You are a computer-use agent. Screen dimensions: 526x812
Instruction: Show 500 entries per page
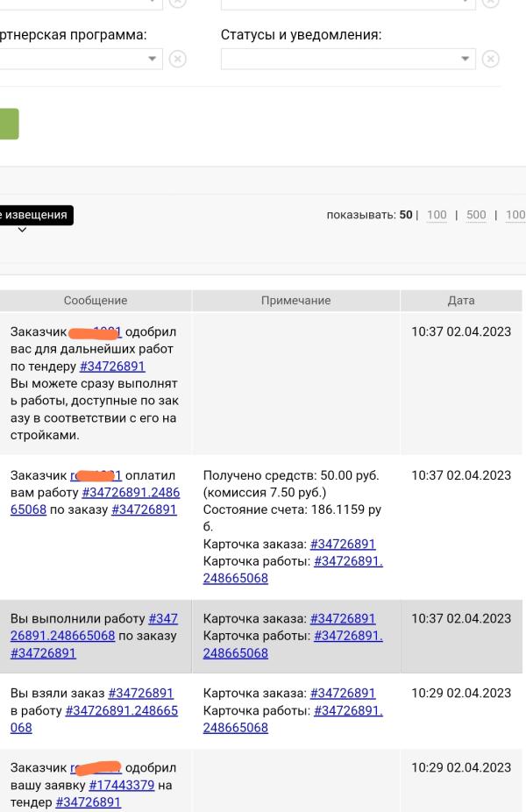pyautogui.click(x=476, y=214)
